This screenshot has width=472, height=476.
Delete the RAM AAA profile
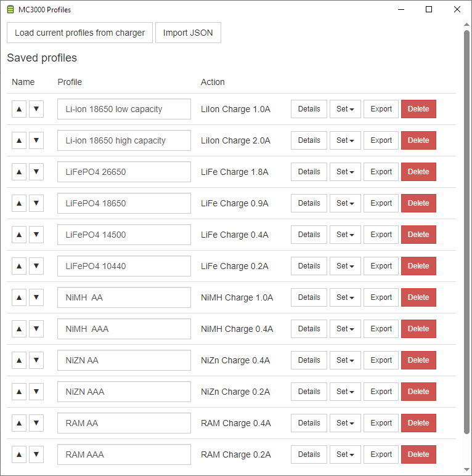pos(418,454)
